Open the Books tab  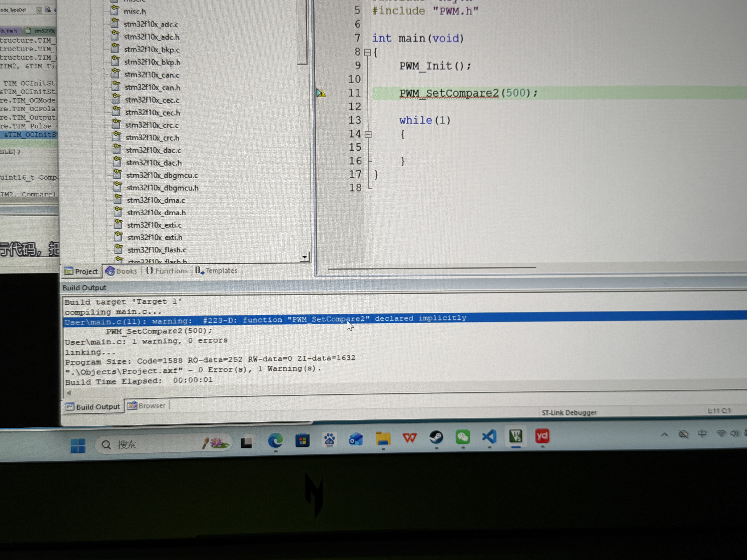[x=121, y=271]
